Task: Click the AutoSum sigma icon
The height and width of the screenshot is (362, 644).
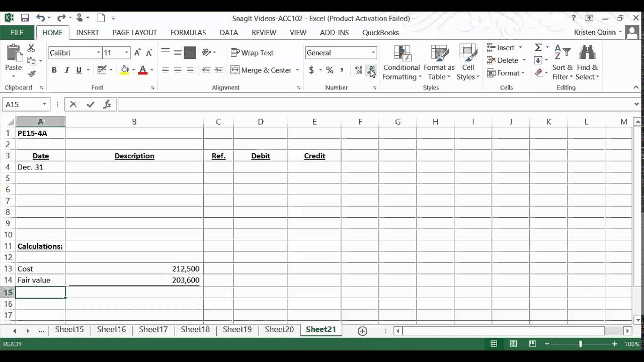Action: pyautogui.click(x=538, y=47)
